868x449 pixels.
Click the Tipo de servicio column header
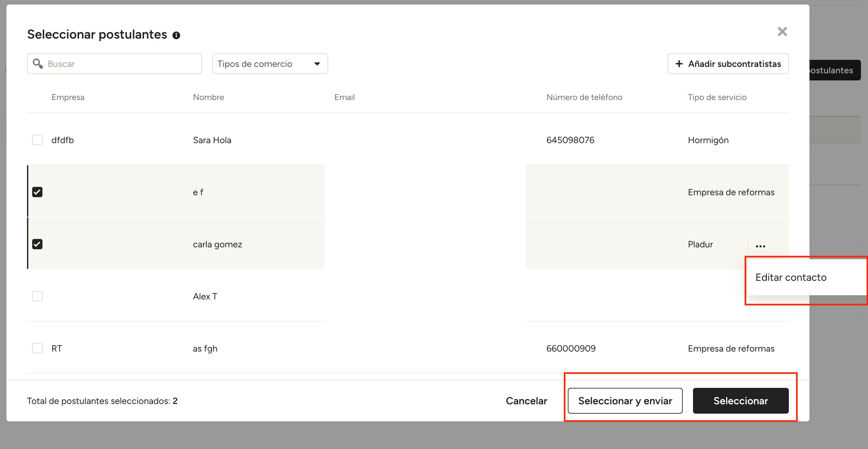tap(717, 97)
